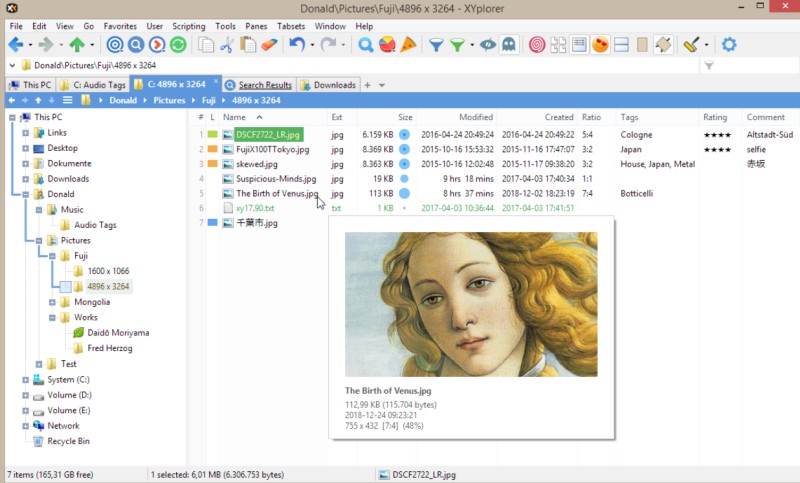The image size is (800, 483).
Task: Open the undo history dropdown arrow
Action: 312,45
